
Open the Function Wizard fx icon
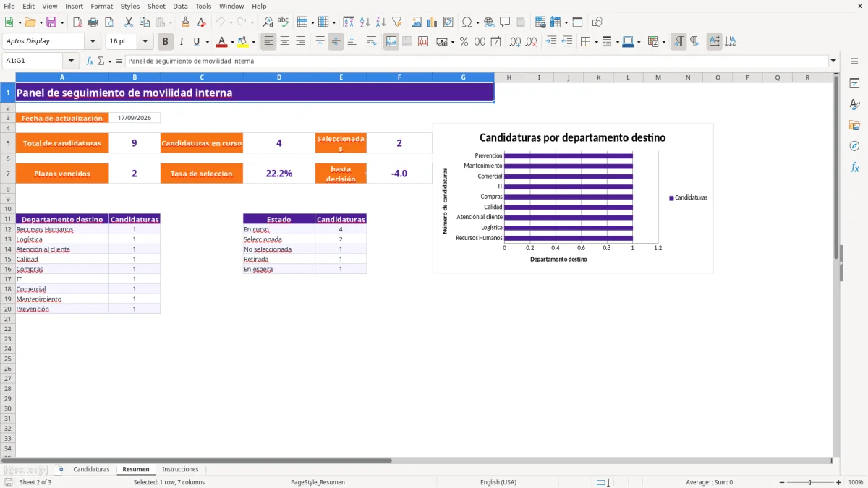[x=90, y=61]
